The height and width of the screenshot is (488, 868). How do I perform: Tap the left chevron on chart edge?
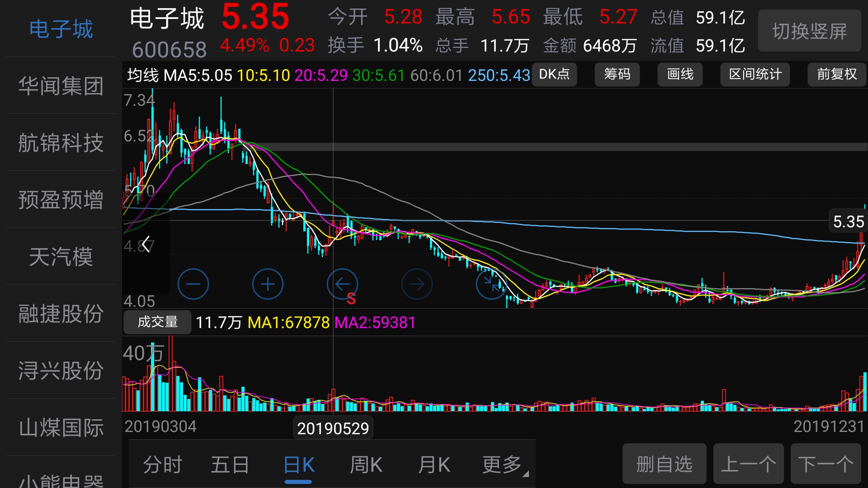click(146, 244)
